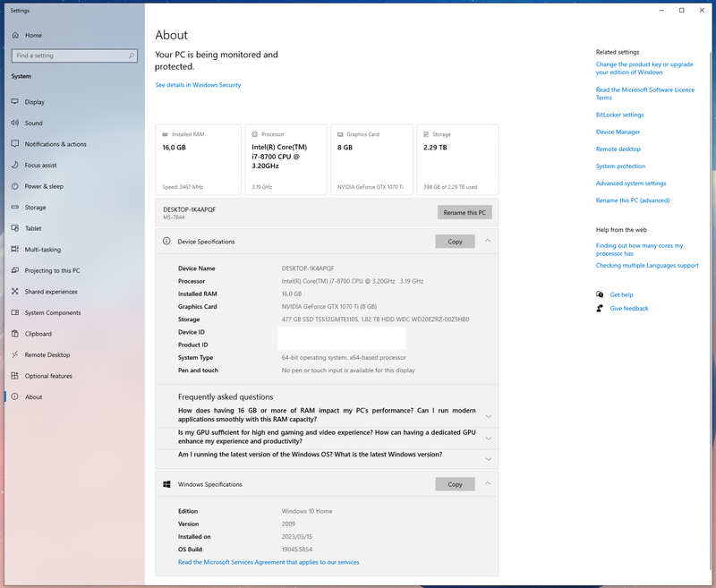Click Change the product key link

644,68
